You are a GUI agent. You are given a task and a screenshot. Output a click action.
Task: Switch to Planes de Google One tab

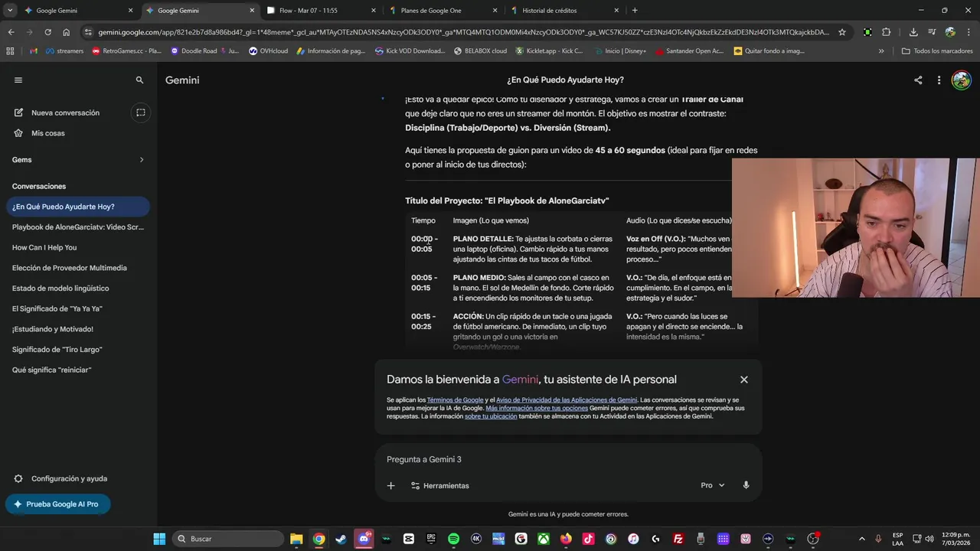[x=443, y=11]
